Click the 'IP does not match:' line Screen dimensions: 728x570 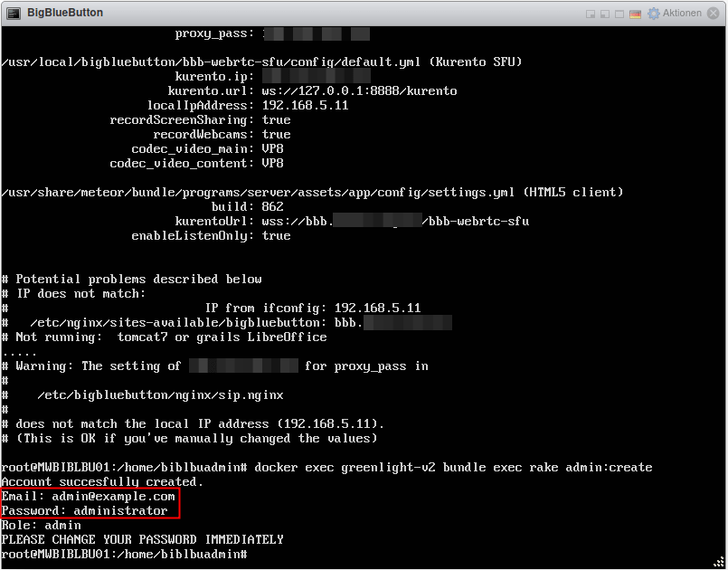pyautogui.click(x=74, y=293)
